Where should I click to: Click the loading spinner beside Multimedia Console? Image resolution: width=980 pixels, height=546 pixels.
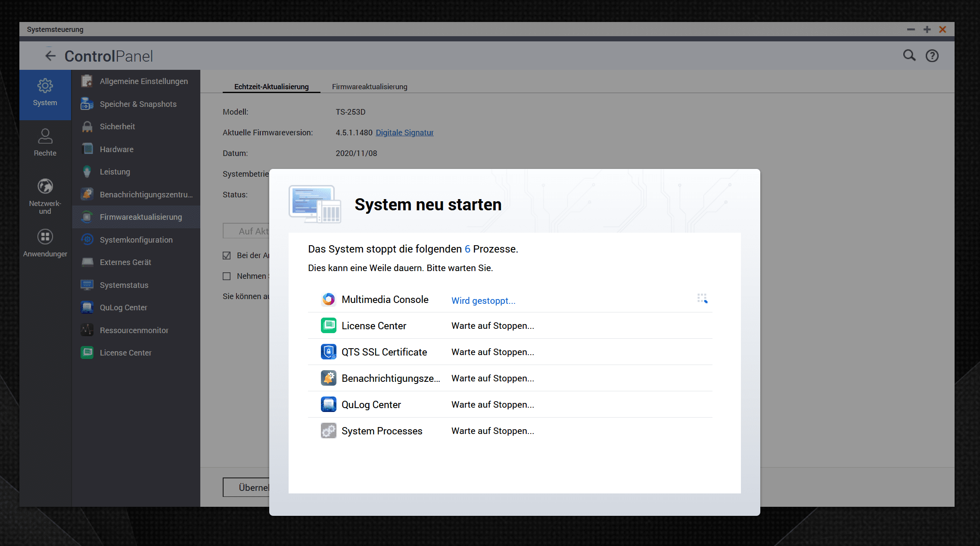click(702, 299)
